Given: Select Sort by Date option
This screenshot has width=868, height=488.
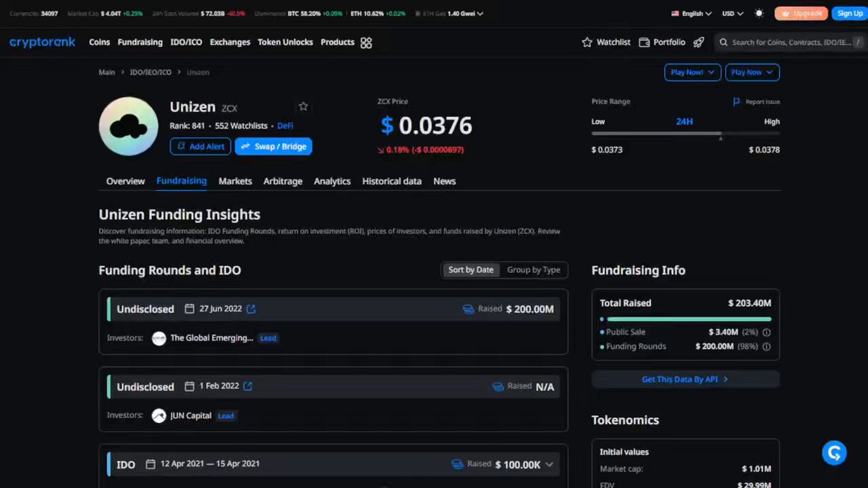Looking at the screenshot, I should pyautogui.click(x=471, y=270).
